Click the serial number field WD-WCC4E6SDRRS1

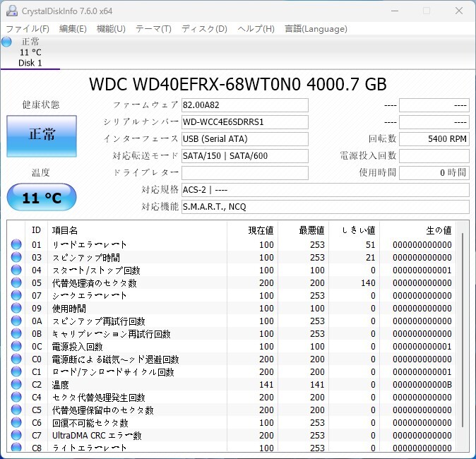point(245,122)
